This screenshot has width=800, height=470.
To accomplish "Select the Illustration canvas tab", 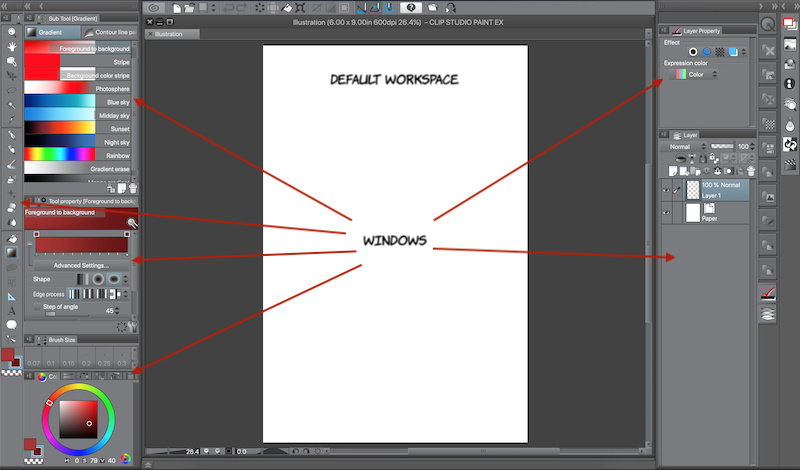I will tap(172, 34).
